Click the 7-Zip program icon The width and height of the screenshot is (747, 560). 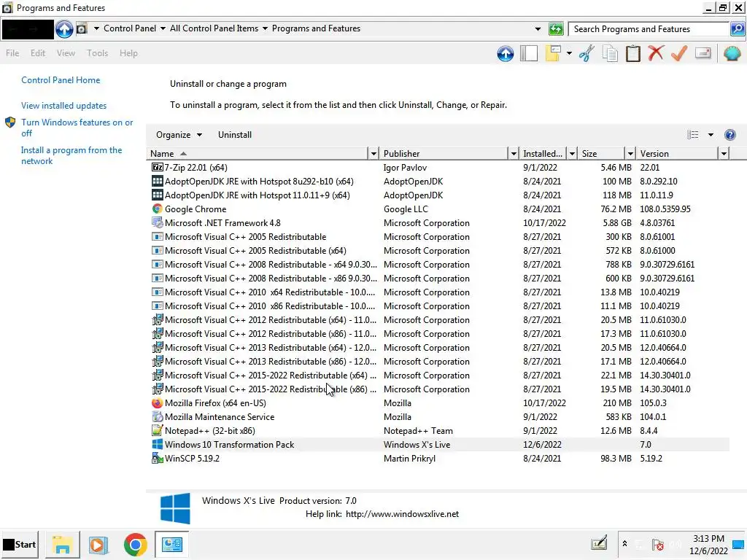point(158,167)
